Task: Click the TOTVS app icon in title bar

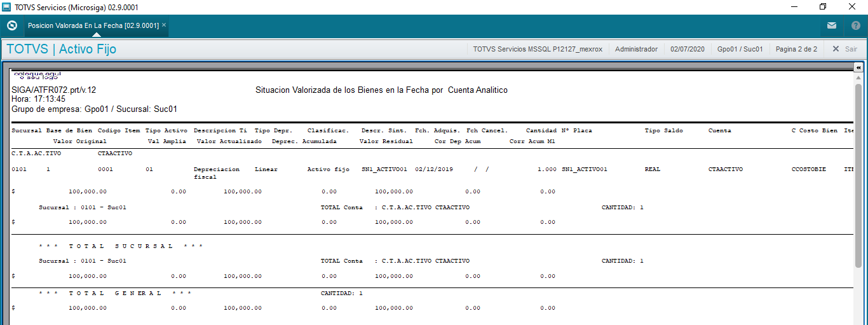Action: tap(7, 7)
